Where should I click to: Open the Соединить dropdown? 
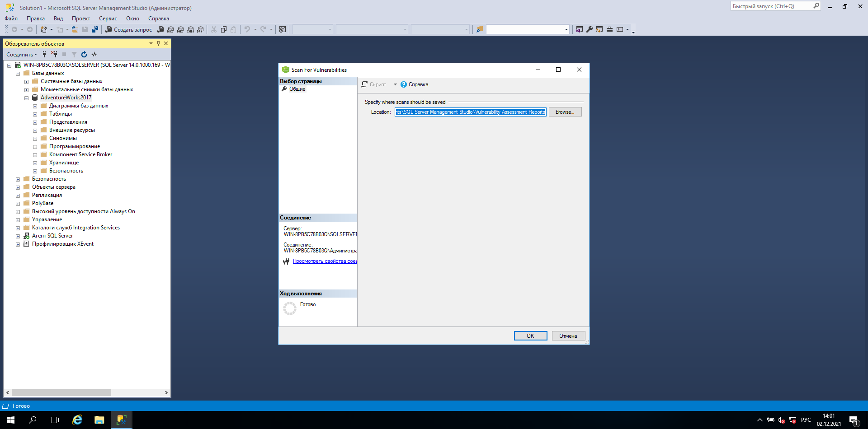[22, 54]
